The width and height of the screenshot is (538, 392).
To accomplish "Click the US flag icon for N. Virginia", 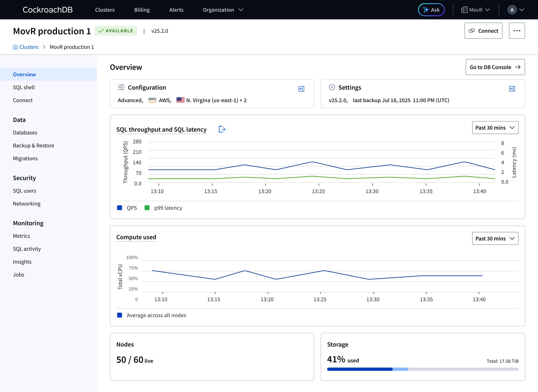I will pos(180,100).
